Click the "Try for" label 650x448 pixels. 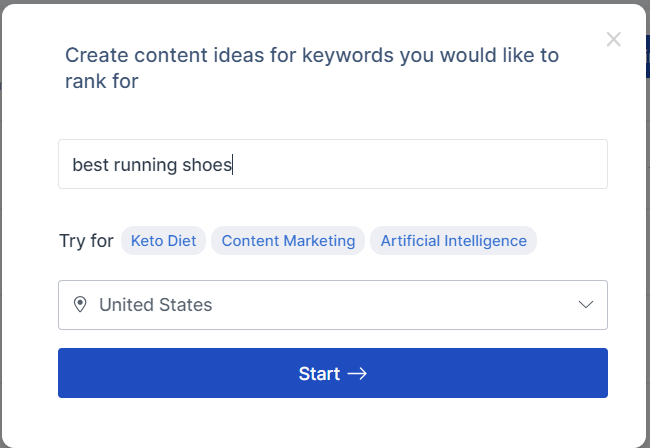tap(86, 241)
